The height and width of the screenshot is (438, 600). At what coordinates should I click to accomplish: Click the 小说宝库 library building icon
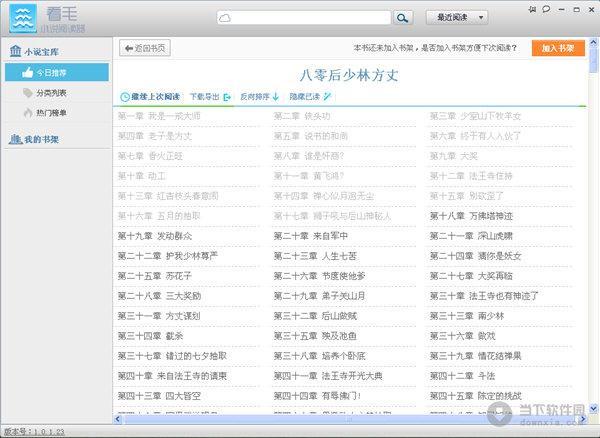pyautogui.click(x=14, y=51)
